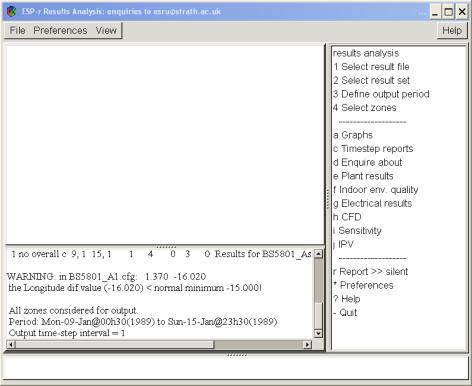Screen dimensions: 472x386
Task: Click the text feedback scroll down arrow
Action: 318,333
